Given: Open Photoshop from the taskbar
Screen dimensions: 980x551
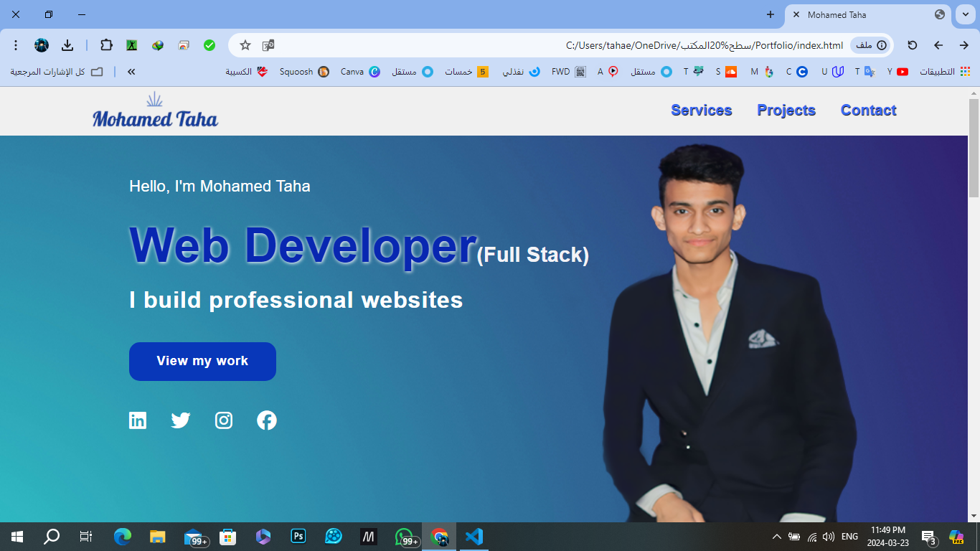Looking at the screenshot, I should point(298,537).
